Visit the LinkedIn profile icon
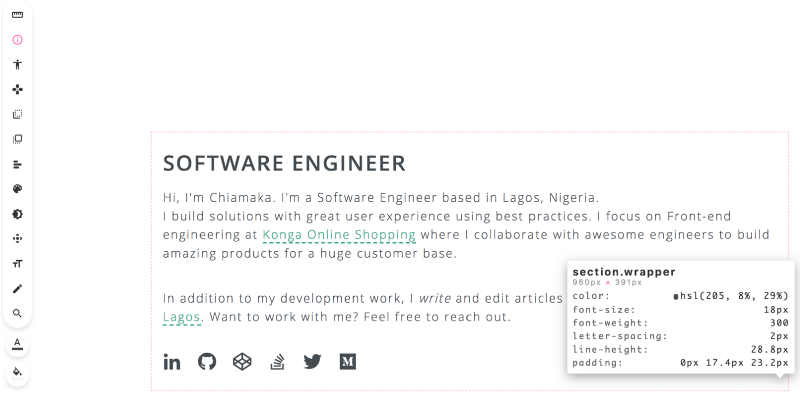The image size is (800, 396). click(172, 362)
